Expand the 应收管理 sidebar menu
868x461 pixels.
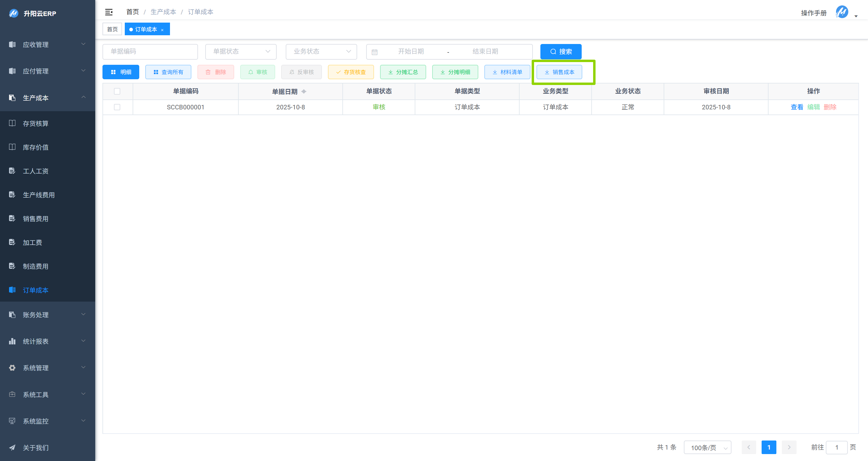coord(48,45)
